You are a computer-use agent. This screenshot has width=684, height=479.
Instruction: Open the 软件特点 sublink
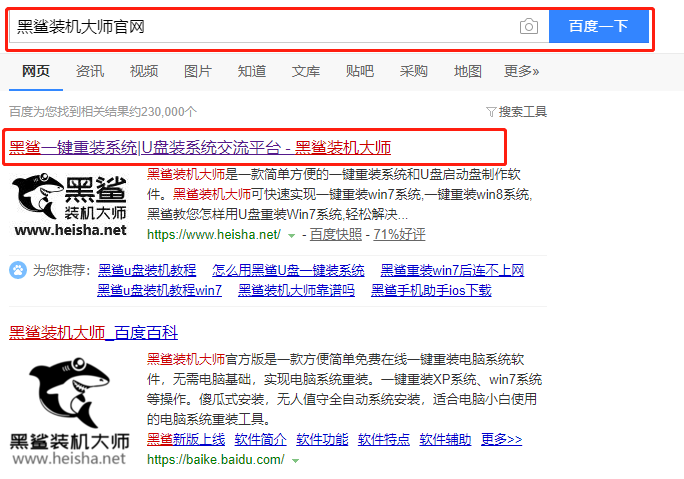(384, 439)
